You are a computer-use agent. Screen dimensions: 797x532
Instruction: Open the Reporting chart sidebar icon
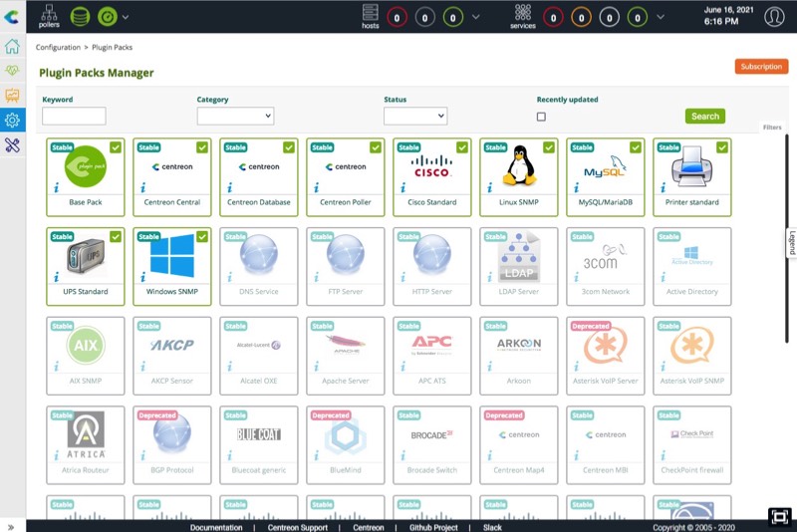(12, 96)
